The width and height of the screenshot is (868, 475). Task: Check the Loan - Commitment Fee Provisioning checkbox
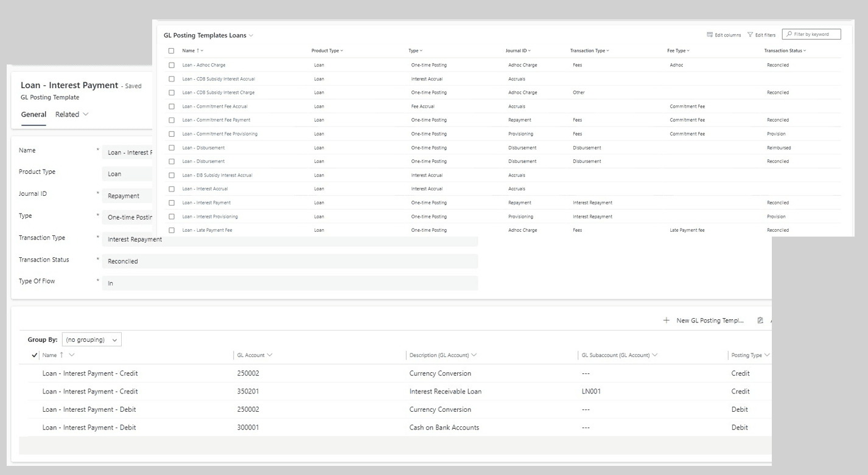pyautogui.click(x=171, y=134)
